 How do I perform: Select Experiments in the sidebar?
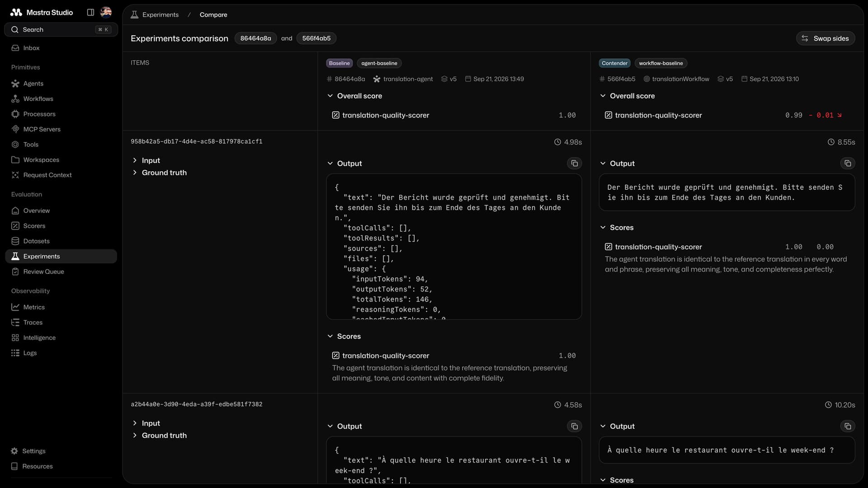pos(61,256)
